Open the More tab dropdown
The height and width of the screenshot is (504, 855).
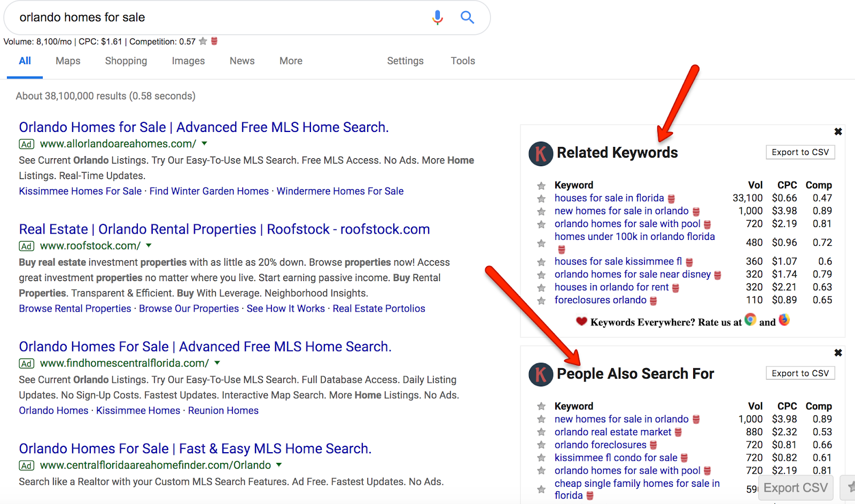click(x=290, y=61)
